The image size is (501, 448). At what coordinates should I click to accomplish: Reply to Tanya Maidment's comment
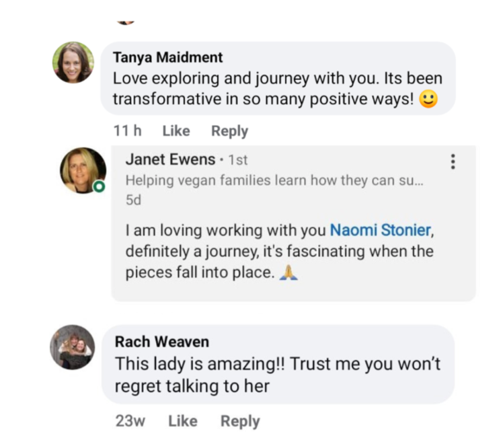229,131
